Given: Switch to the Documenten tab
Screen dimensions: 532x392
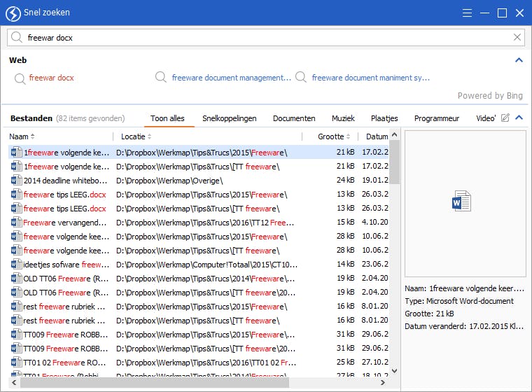Looking at the screenshot, I should tap(294, 118).
